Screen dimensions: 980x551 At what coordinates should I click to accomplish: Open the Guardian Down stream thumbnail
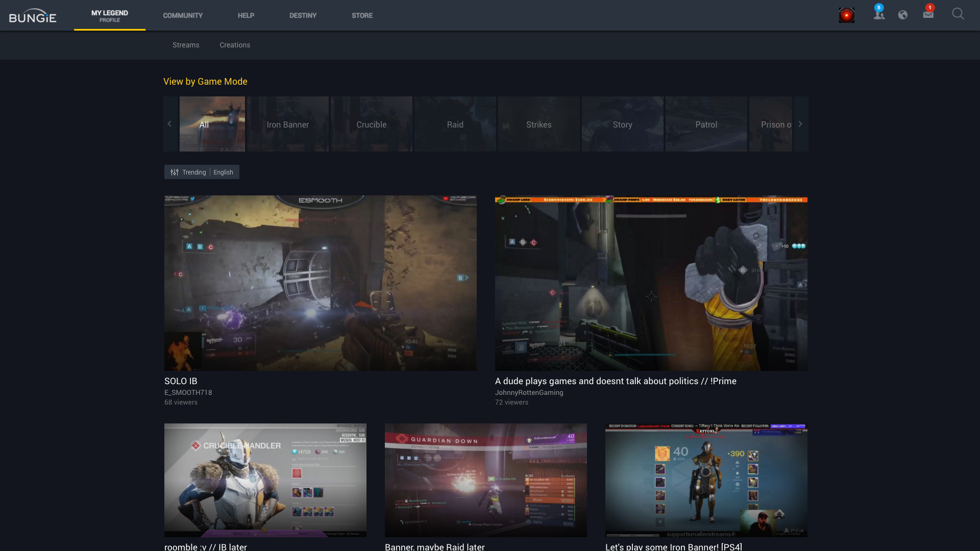pos(486,480)
